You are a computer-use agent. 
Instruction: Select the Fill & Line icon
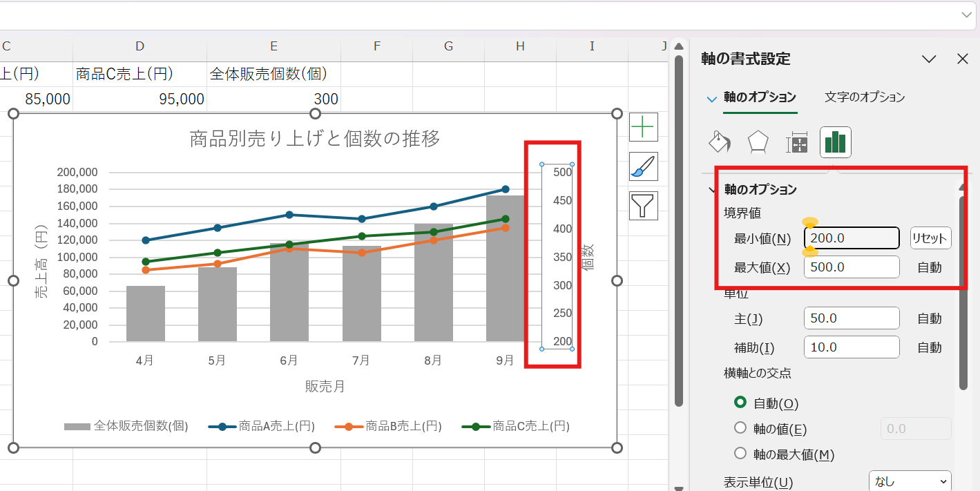click(719, 142)
